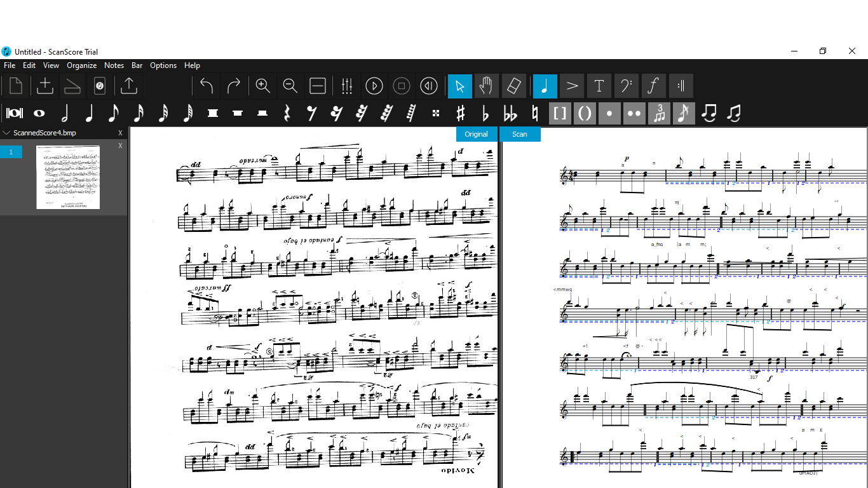868x488 pixels.
Task: Select the quarter note in the note row
Action: [x=89, y=113]
